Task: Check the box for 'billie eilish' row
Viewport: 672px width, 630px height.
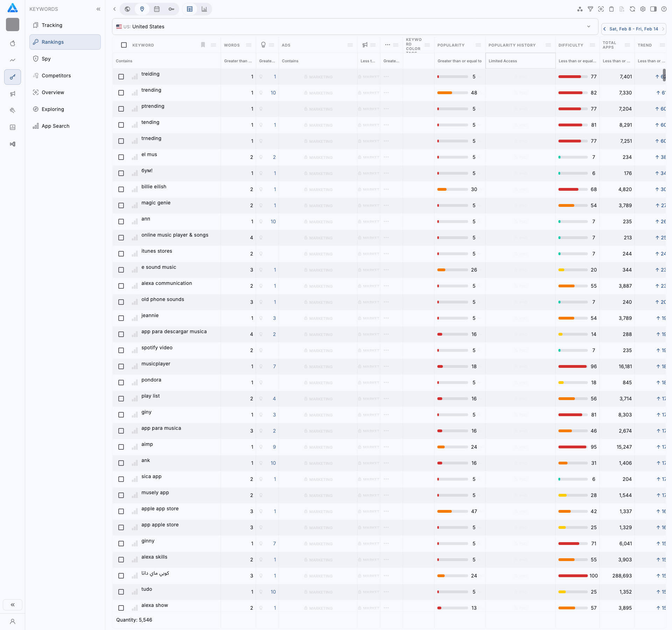Action: 121,189
